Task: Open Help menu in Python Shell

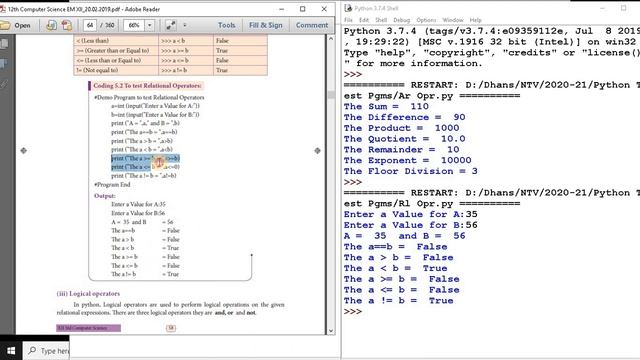Action: pos(476,20)
